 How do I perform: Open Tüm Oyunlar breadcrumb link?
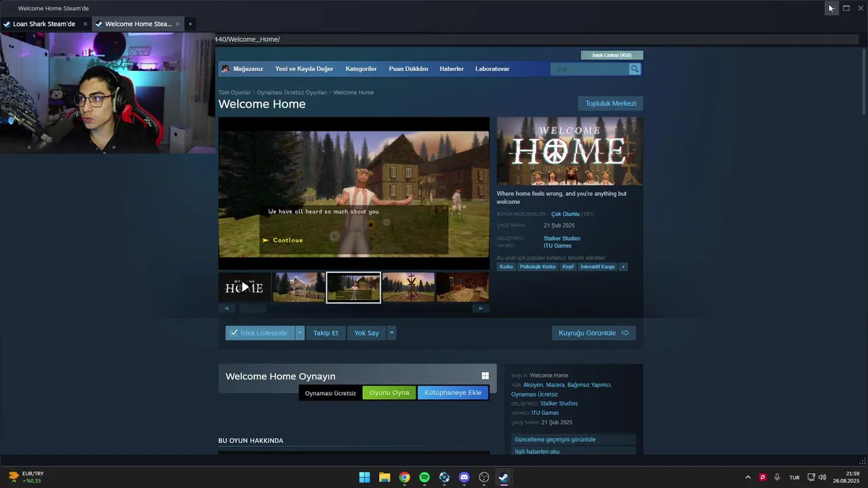tap(234, 92)
